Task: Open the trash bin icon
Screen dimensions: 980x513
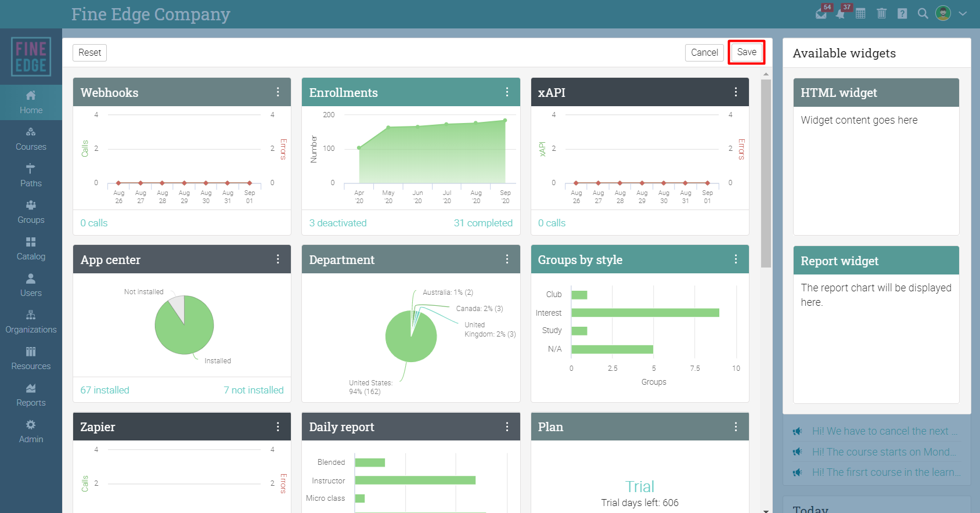Action: 881,13
